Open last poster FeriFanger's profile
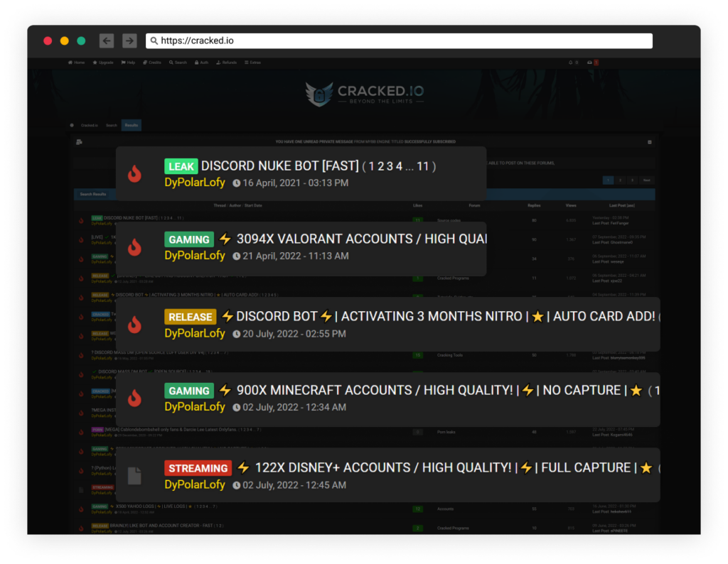728x564 pixels. (620, 224)
